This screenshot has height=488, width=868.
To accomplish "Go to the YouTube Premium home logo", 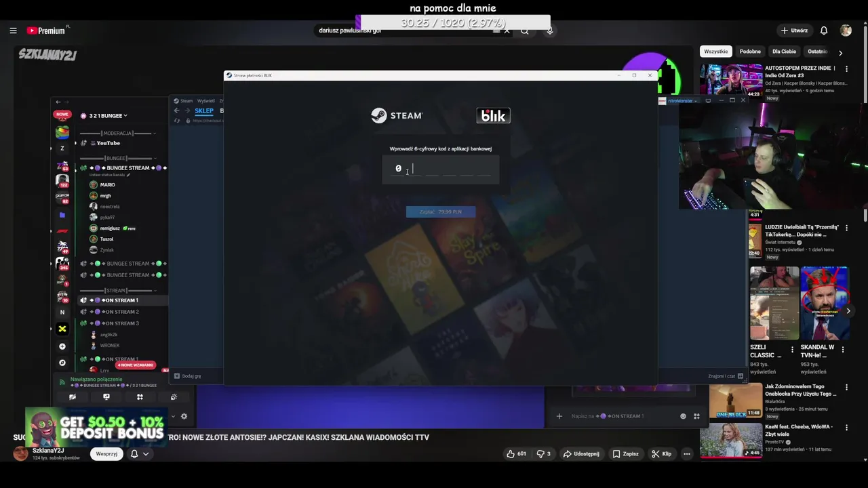I will point(47,30).
